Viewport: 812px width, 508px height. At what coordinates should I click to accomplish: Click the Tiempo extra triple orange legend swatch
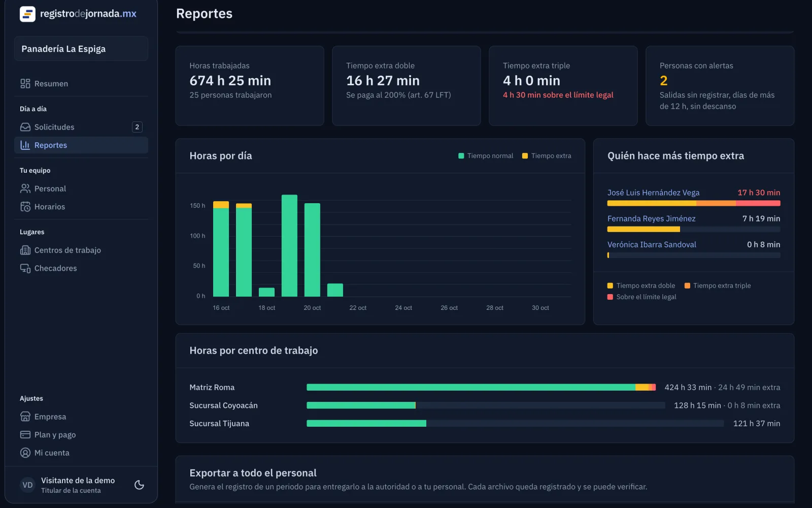tap(687, 285)
